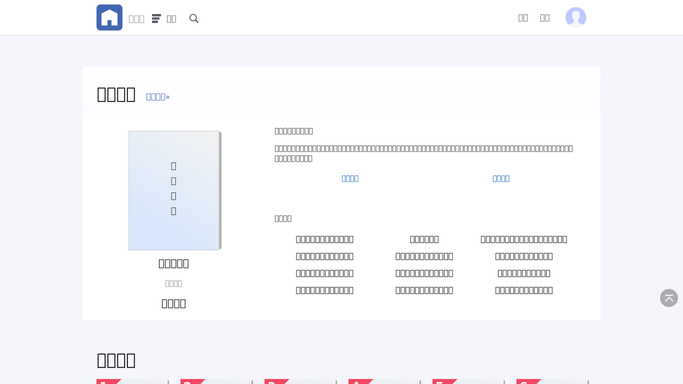
Task: Click the round back-to-top arrow button
Action: pos(669,298)
